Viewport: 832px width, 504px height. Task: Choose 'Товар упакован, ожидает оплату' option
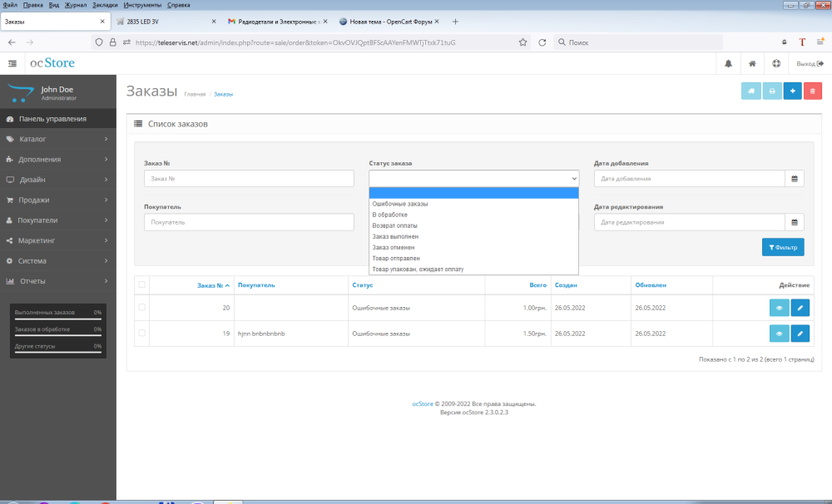[474, 269]
